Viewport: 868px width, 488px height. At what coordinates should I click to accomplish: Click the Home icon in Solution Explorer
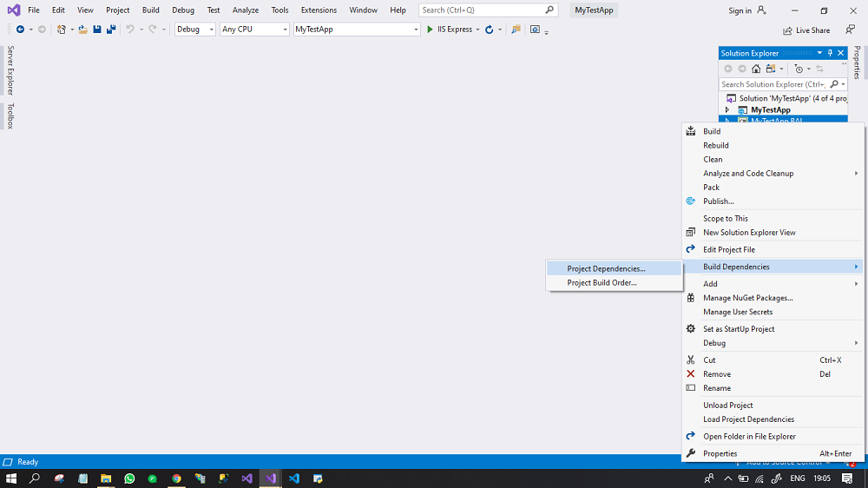pyautogui.click(x=756, y=69)
